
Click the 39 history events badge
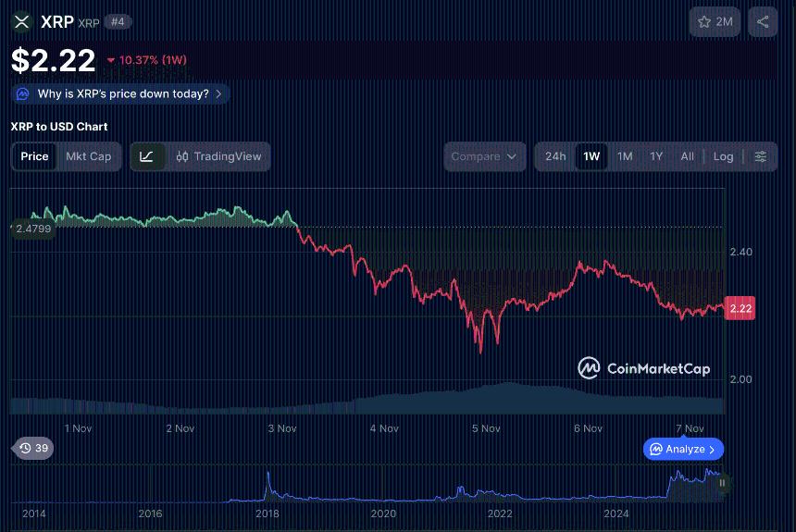click(33, 448)
